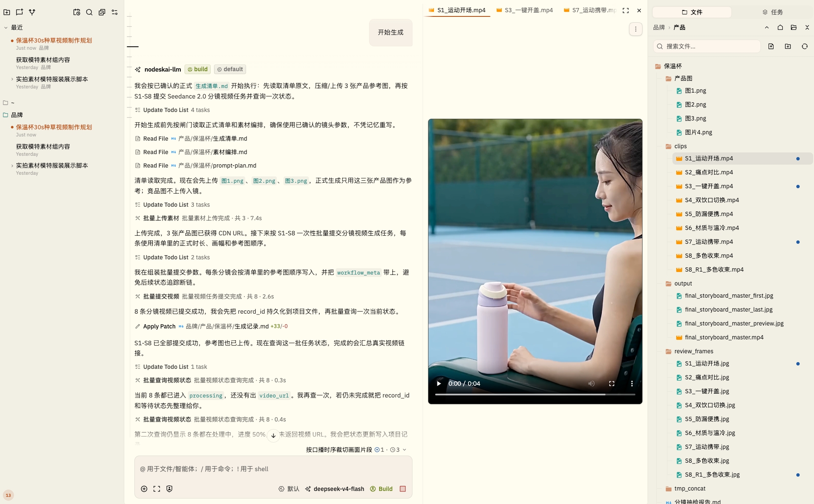Click the new folder icon beside search box
814x504 pixels.
coord(788,46)
